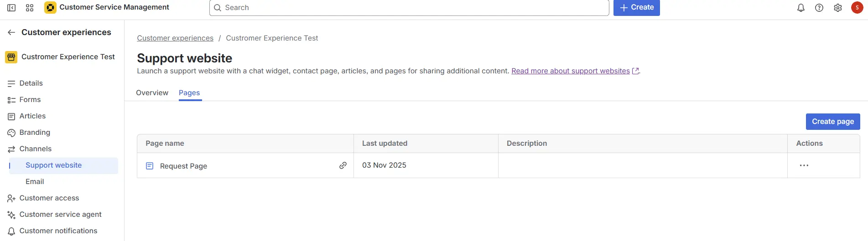Open the notifications bell
Screen dimensions: 868x241
[x=800, y=8]
